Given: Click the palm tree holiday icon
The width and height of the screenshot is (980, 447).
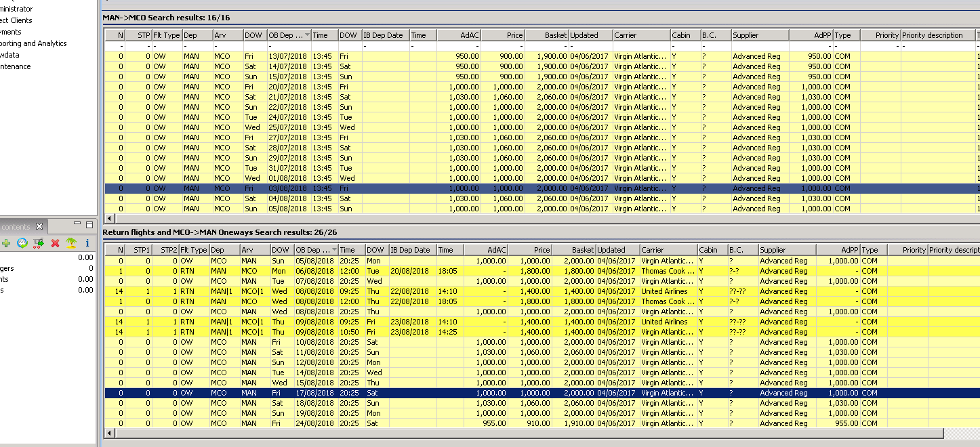Looking at the screenshot, I should point(70,243).
